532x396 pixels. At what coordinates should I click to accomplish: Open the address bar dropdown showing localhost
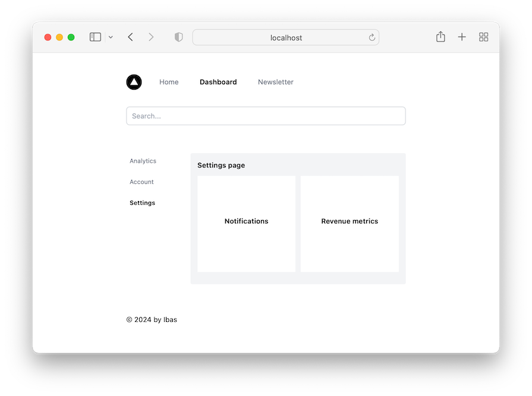[x=285, y=37]
